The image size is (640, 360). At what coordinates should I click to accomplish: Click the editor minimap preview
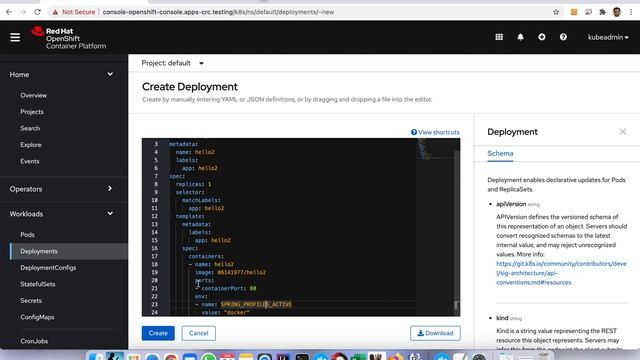(x=435, y=149)
